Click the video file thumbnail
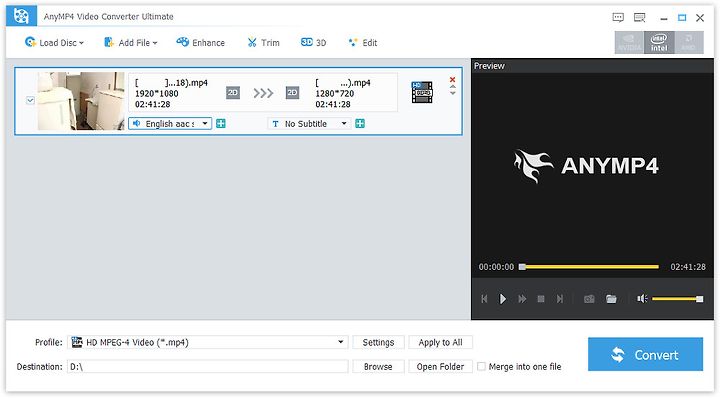 (81, 101)
